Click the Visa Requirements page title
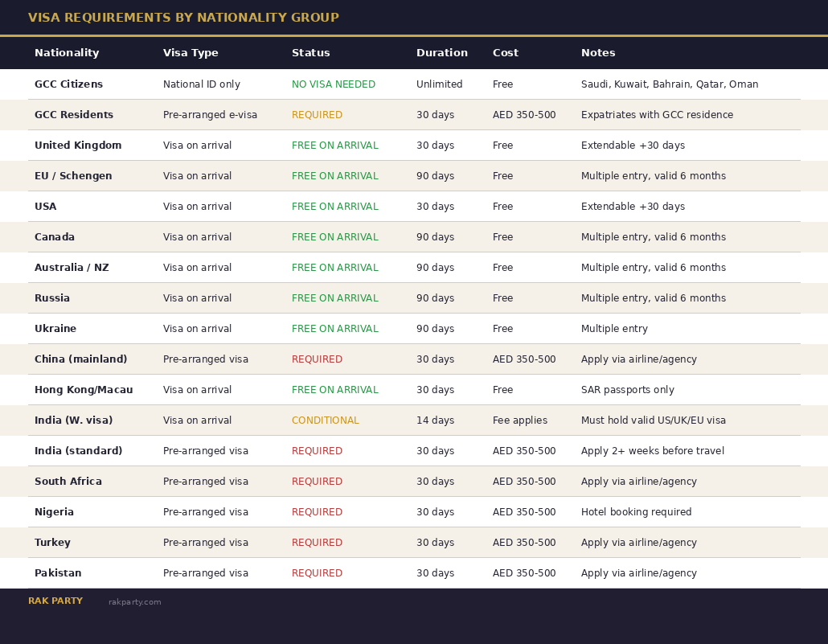The width and height of the screenshot is (828, 644). coord(183,18)
